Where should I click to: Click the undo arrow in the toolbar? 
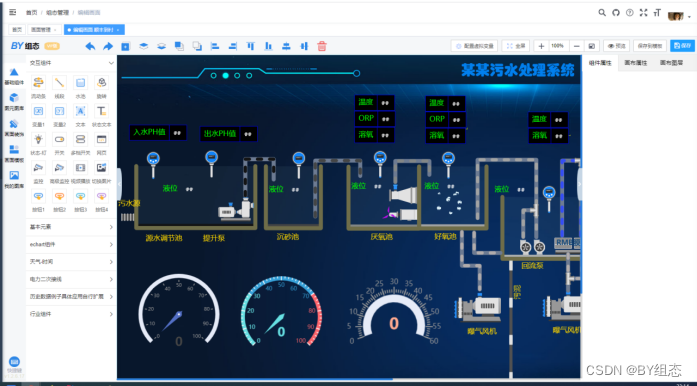[x=90, y=46]
